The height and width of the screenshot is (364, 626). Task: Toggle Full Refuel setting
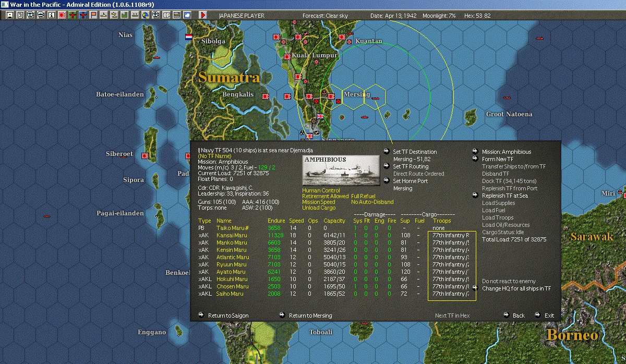pos(364,196)
